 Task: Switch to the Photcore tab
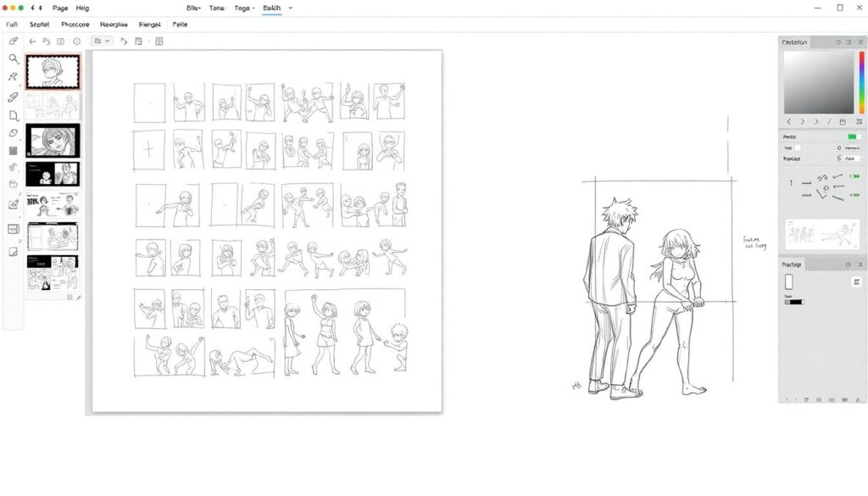click(x=75, y=25)
